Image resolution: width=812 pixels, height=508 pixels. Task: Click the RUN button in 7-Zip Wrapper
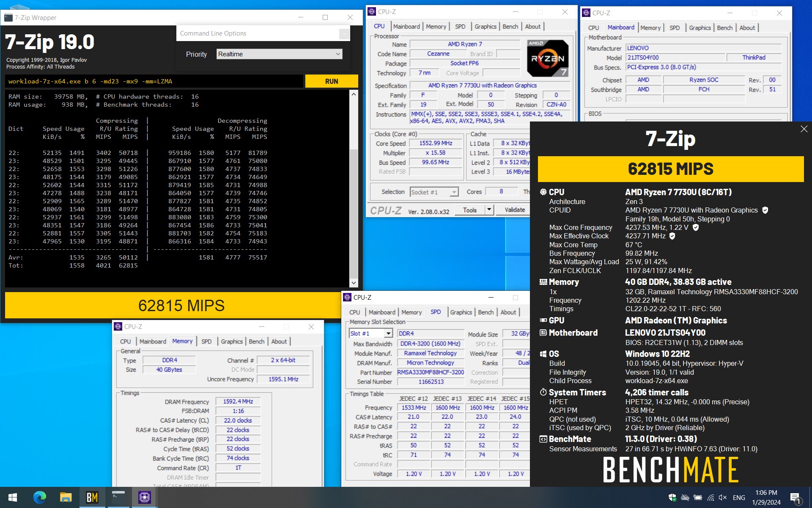pyautogui.click(x=331, y=81)
